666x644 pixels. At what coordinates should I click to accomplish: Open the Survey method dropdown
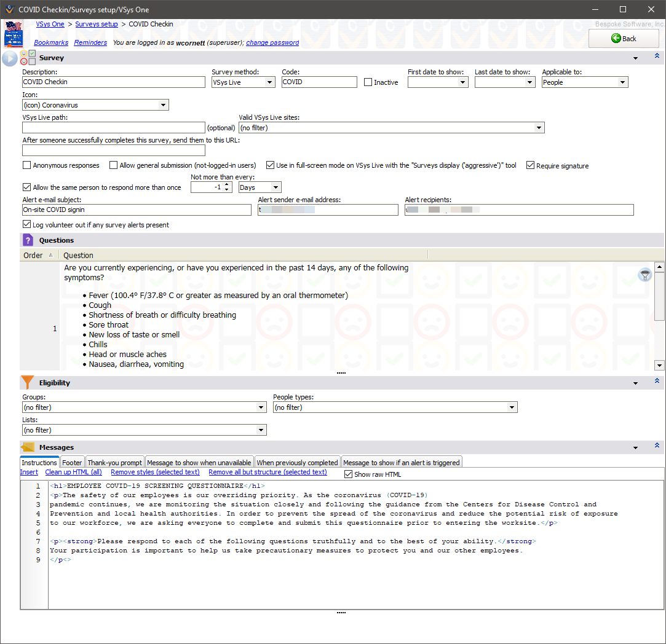243,82
